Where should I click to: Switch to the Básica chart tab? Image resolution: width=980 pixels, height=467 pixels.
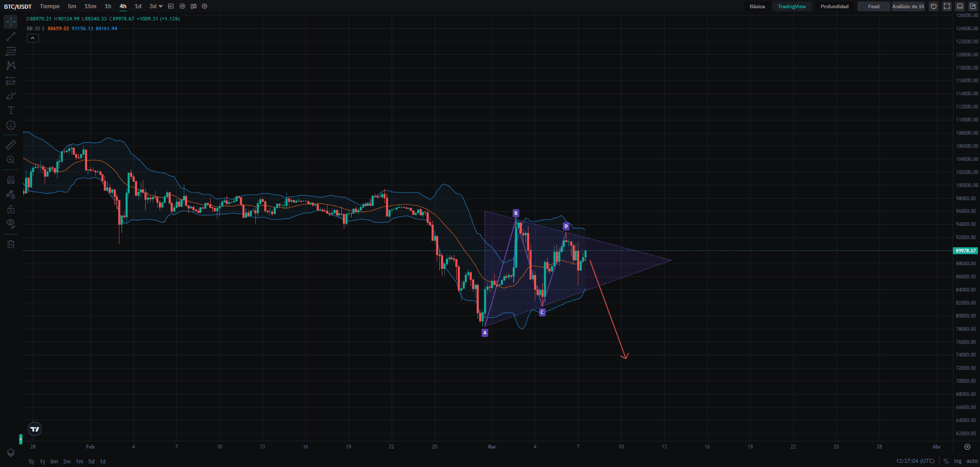[757, 6]
